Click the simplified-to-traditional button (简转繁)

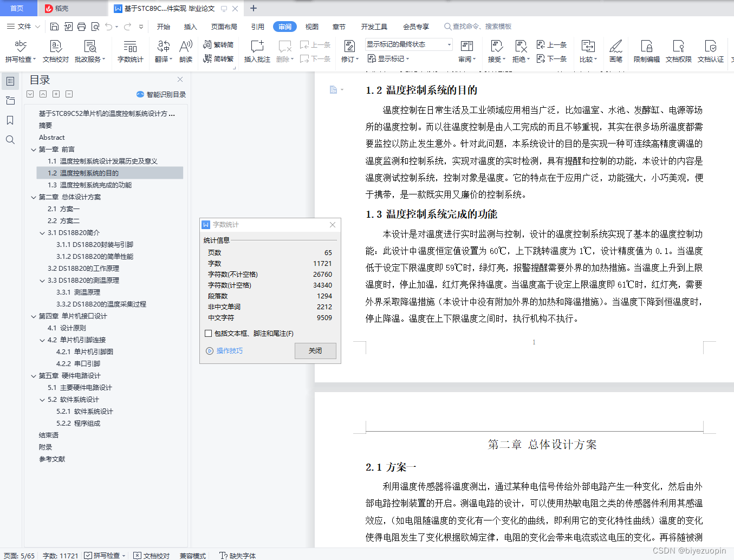(x=218, y=58)
